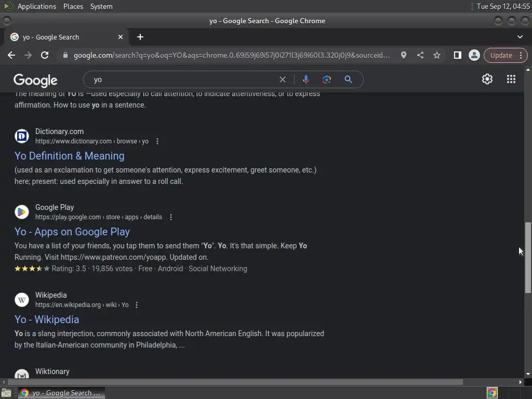Viewport: 532px width, 399px height.
Task: Share this page using the share icon
Action: 420,55
